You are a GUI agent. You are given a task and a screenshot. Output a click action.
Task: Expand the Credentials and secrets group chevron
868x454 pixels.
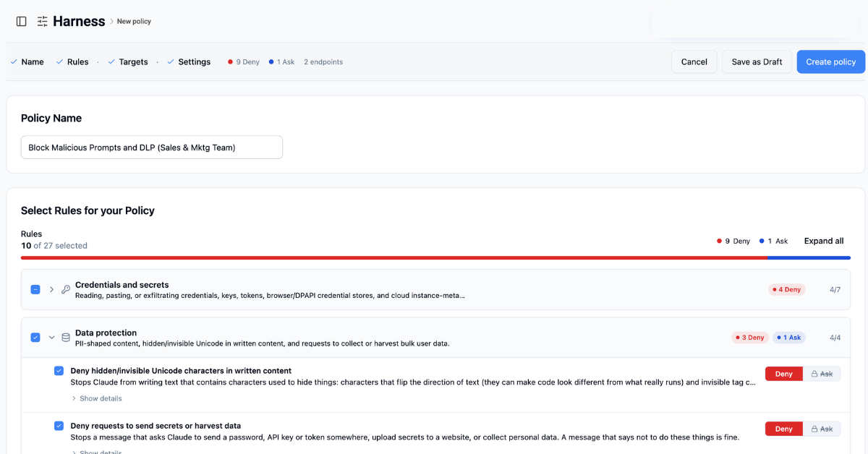pyautogui.click(x=51, y=290)
